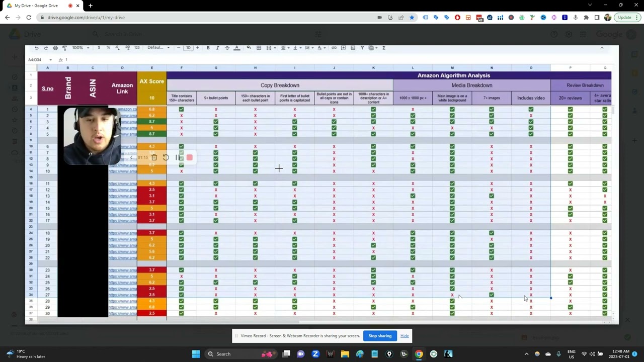Apply bold formatting with the B icon
The height and width of the screenshot is (362, 644).
tap(208, 48)
